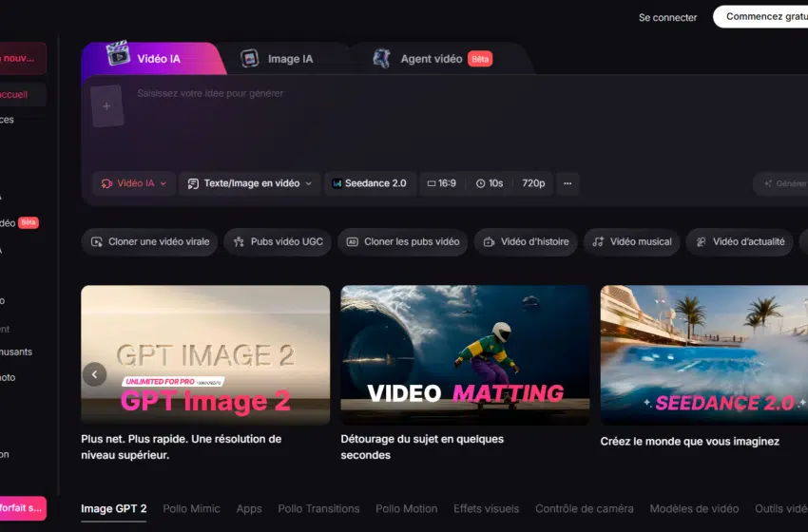808x532 pixels.
Task: Choose the Seedance 2.0 model selector
Action: pyautogui.click(x=370, y=183)
